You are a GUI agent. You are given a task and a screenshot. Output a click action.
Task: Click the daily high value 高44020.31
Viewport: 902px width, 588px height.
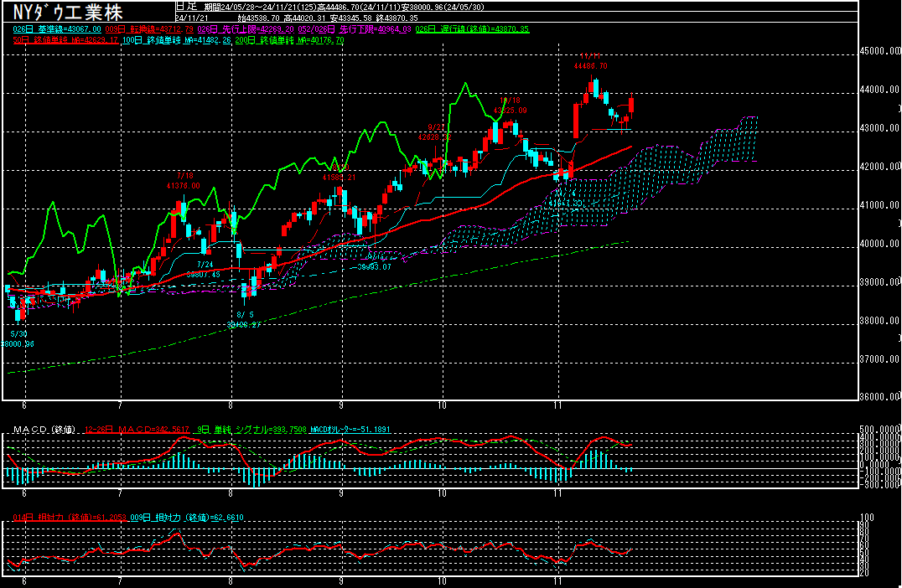click(305, 18)
